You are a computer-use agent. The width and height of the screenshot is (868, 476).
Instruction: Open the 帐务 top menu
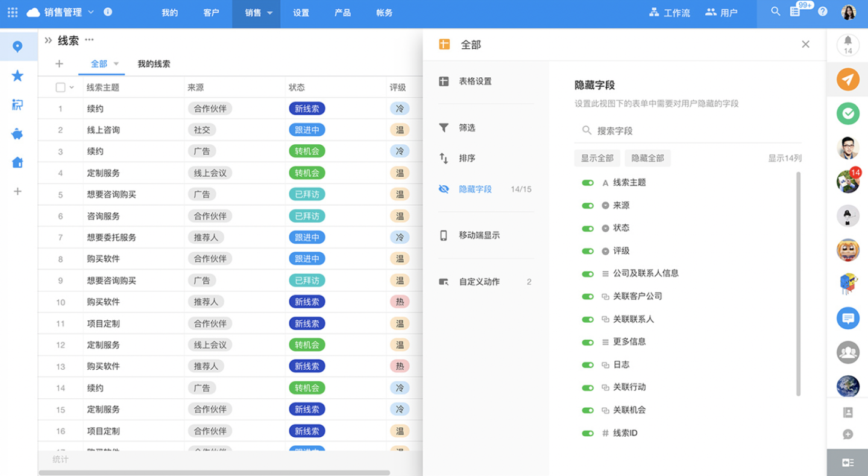coord(384,13)
